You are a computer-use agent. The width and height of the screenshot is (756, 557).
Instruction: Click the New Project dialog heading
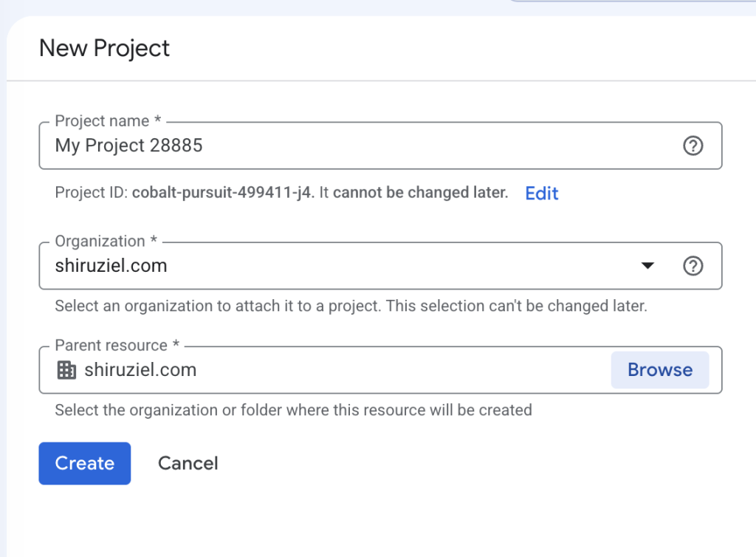[x=104, y=48]
